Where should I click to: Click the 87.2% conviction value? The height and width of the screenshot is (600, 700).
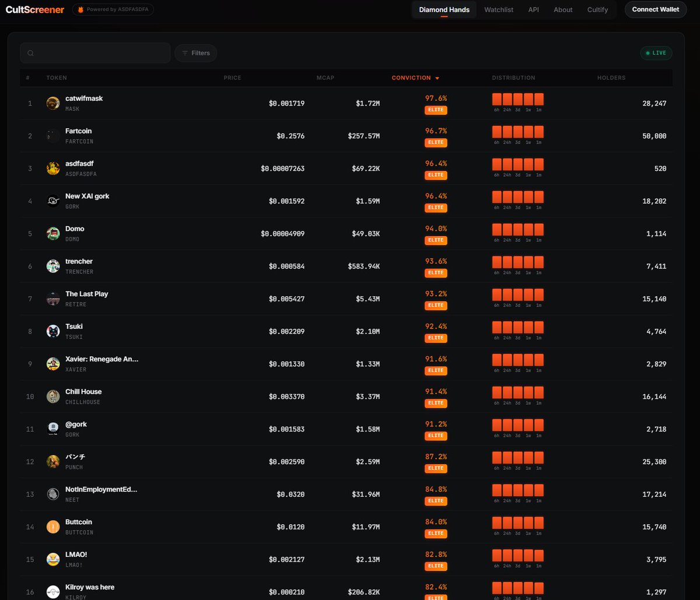tap(436, 457)
